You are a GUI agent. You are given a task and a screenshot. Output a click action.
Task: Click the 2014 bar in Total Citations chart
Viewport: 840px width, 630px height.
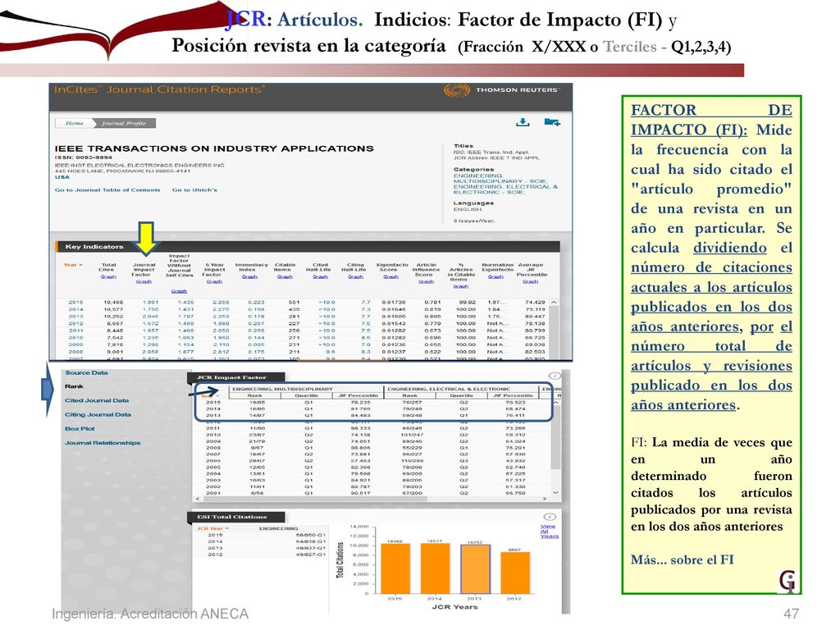point(435,568)
